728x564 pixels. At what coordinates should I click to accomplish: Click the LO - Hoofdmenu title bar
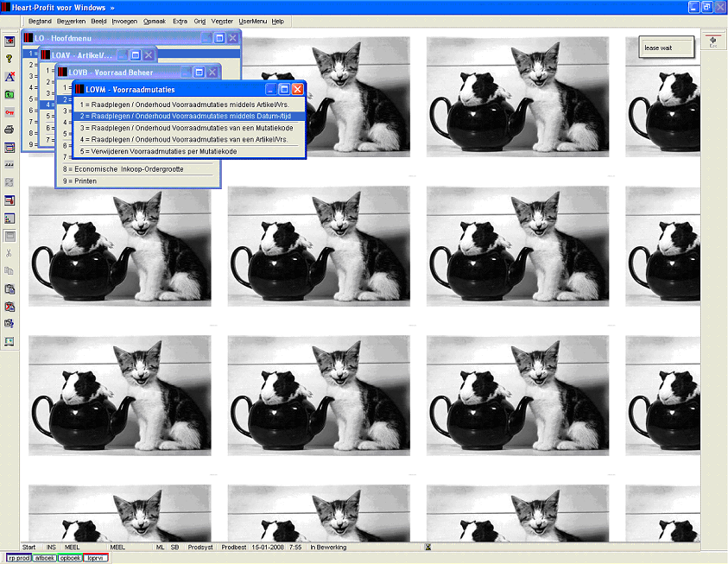point(131,38)
